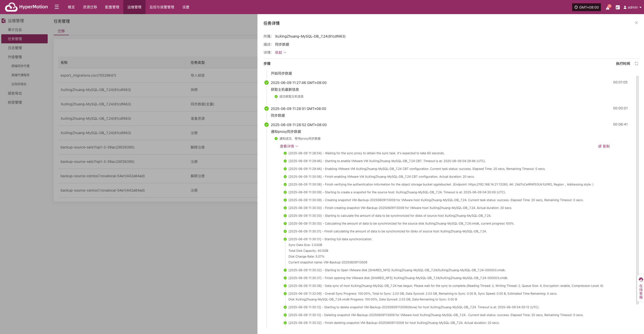
Task: Refresh steps with the reload icon
Action: pyautogui.click(x=636, y=64)
